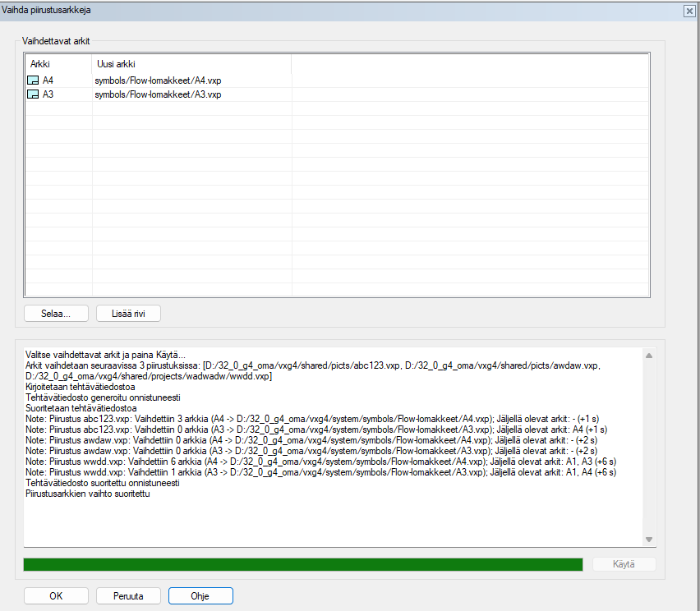Screen dimensions: 700x611
Task: Click the sheet icon in the A3 row
Action: click(x=33, y=94)
